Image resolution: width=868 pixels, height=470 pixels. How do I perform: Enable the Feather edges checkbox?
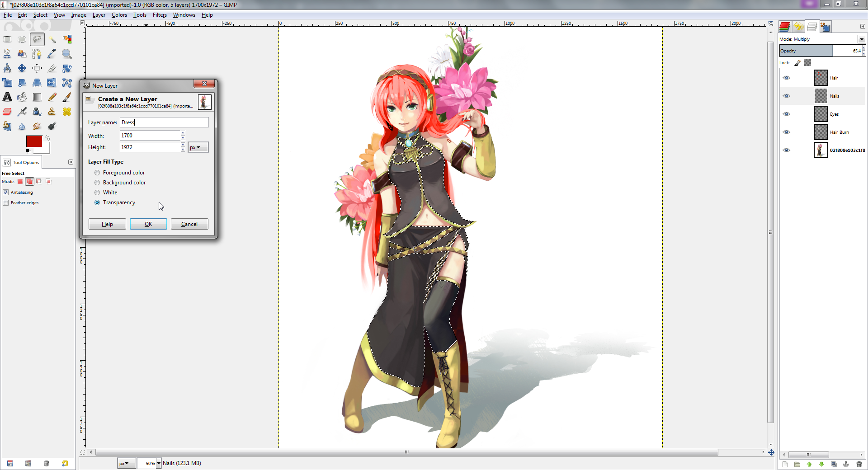[x=6, y=203]
